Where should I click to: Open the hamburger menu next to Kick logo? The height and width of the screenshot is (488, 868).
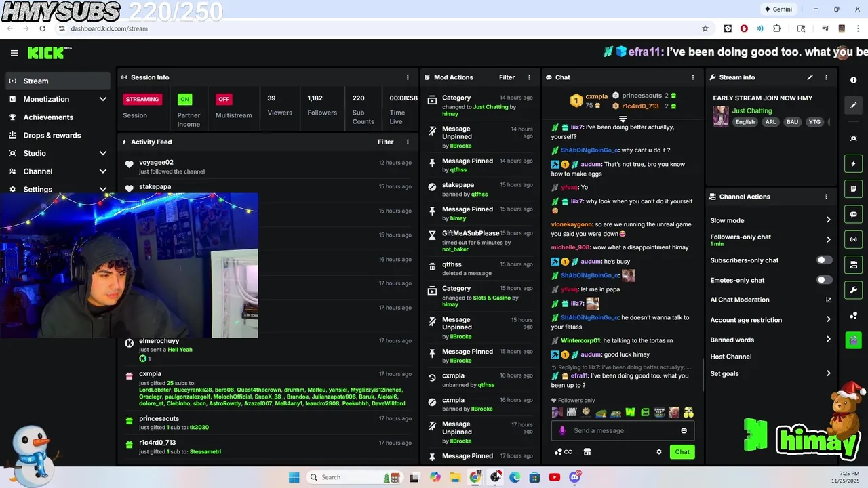[x=14, y=53]
